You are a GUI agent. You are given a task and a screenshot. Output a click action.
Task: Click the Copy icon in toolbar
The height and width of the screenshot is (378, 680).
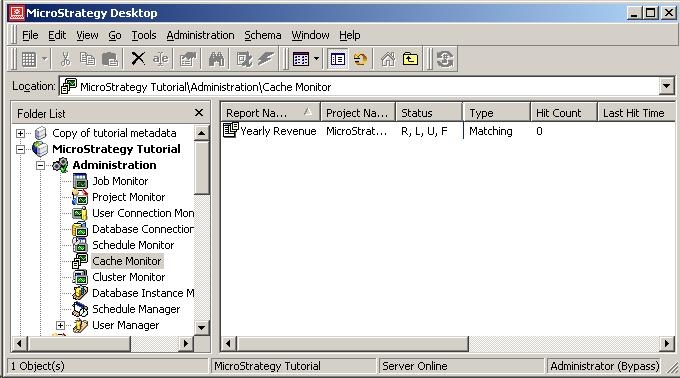pos(88,59)
